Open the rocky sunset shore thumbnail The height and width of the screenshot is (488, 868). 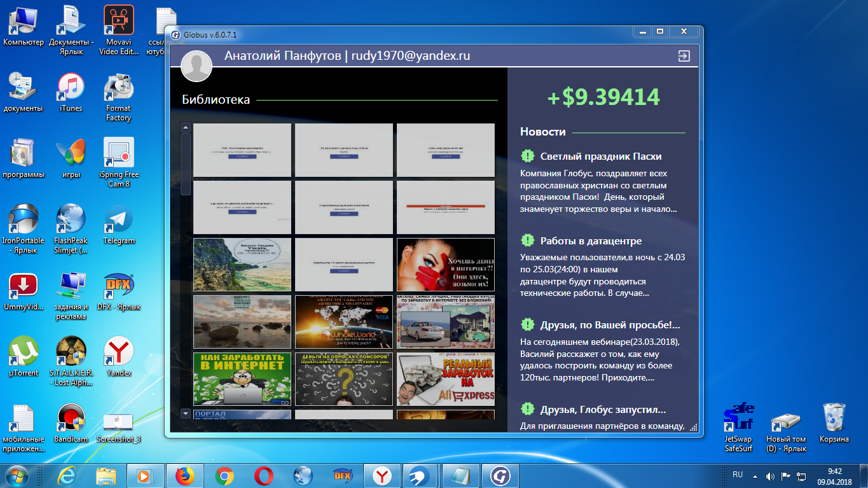pyautogui.click(x=242, y=322)
